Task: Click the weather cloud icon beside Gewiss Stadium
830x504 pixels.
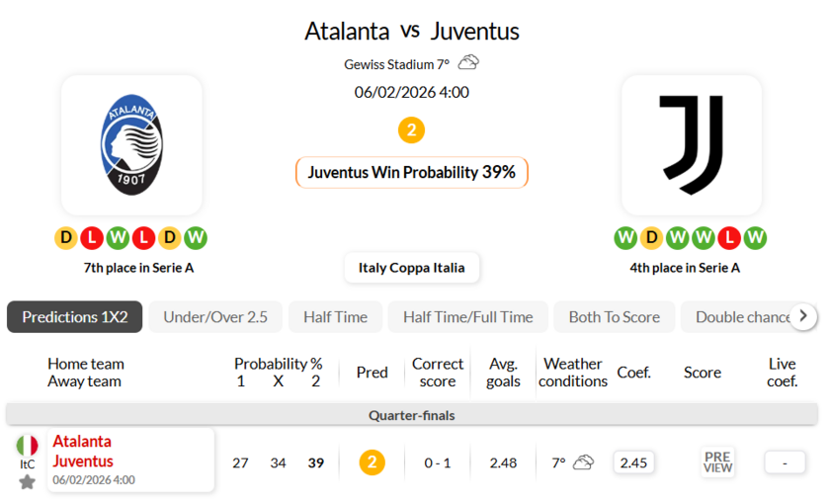Action: (468, 63)
